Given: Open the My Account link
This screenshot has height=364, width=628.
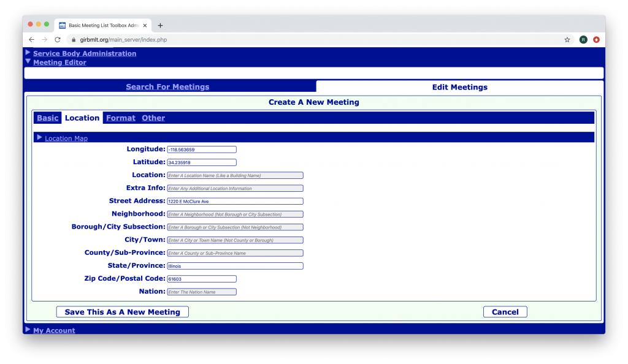Looking at the screenshot, I should point(54,330).
